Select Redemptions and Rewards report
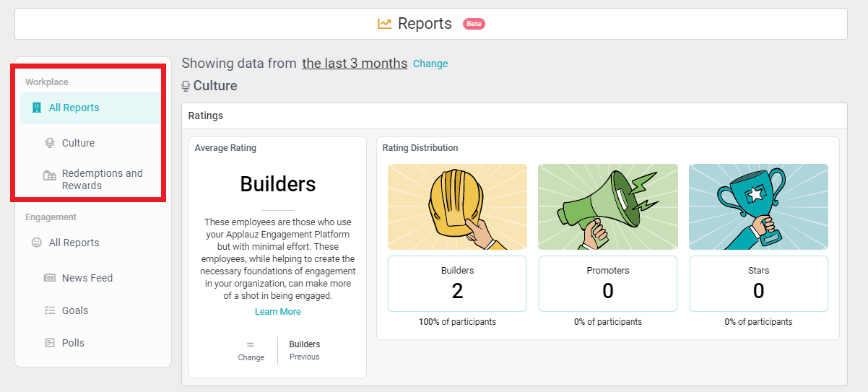This screenshot has width=868, height=392. click(102, 179)
